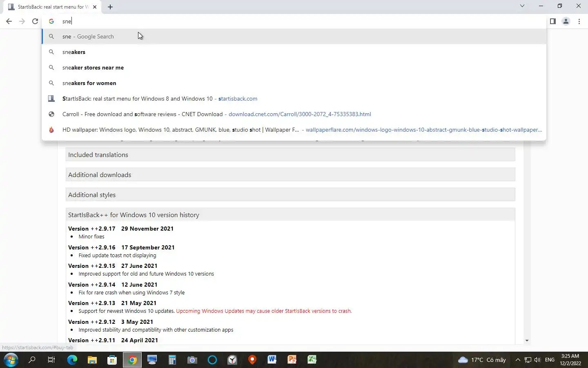This screenshot has width=588, height=368.
Task: Click the Version ++2.9.17 heading
Action: (121, 229)
